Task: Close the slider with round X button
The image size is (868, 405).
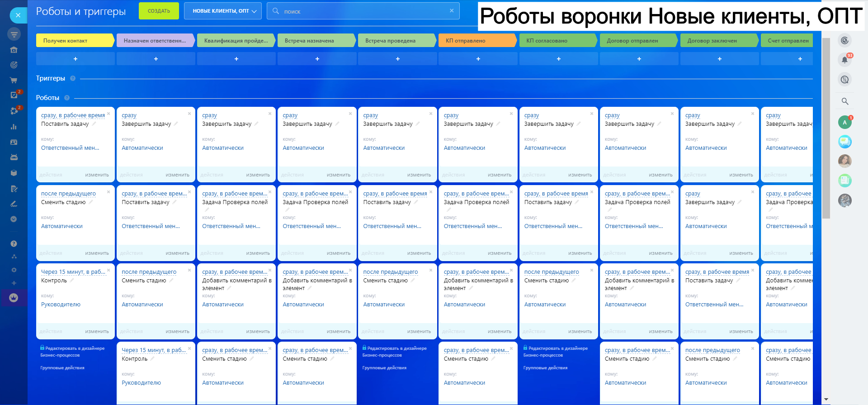Action: coord(18,15)
